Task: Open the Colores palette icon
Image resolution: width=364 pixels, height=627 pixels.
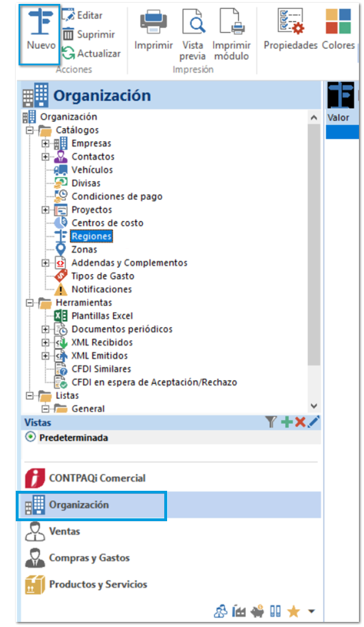Action: tap(338, 21)
